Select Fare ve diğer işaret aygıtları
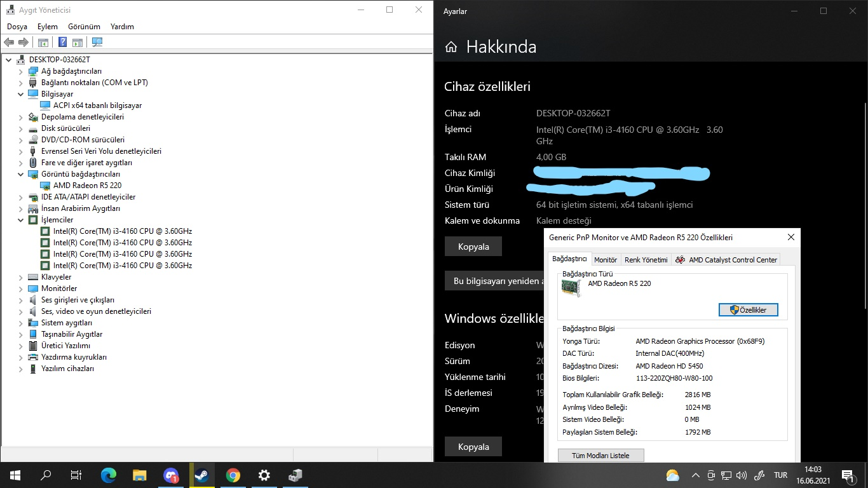 [86, 163]
